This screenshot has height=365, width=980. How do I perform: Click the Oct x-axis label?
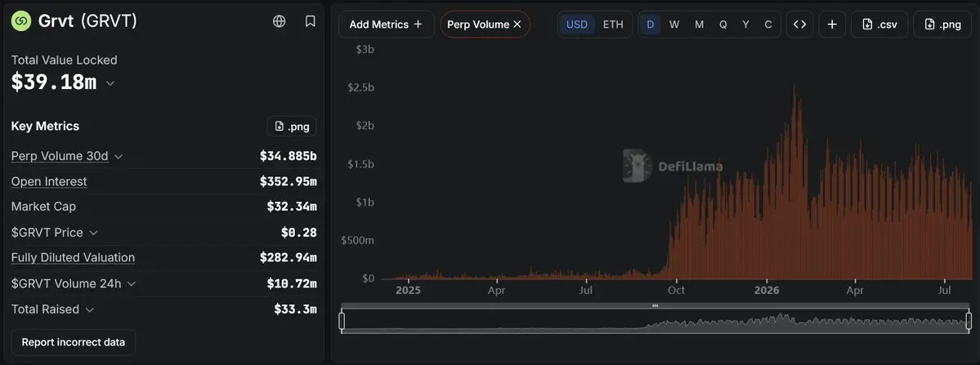point(676,291)
